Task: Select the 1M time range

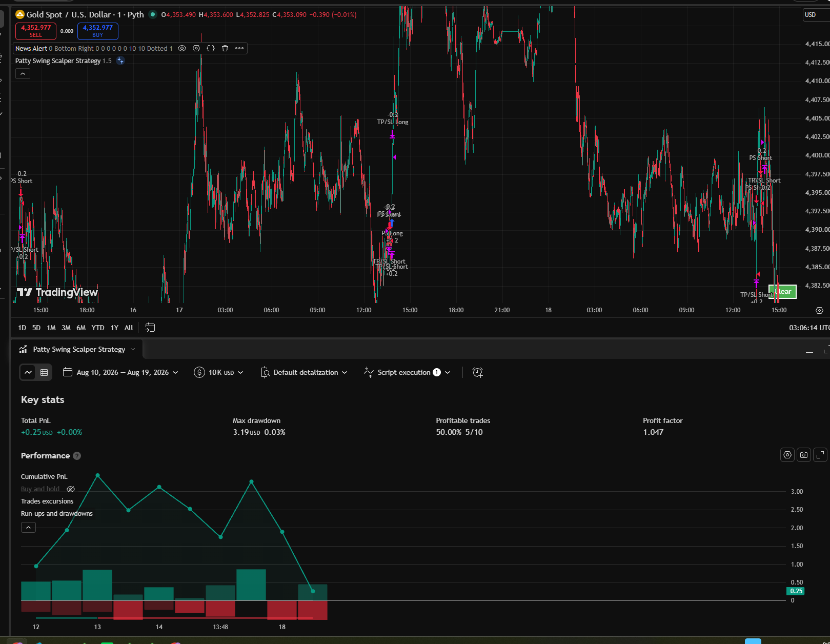Action: (x=51, y=328)
